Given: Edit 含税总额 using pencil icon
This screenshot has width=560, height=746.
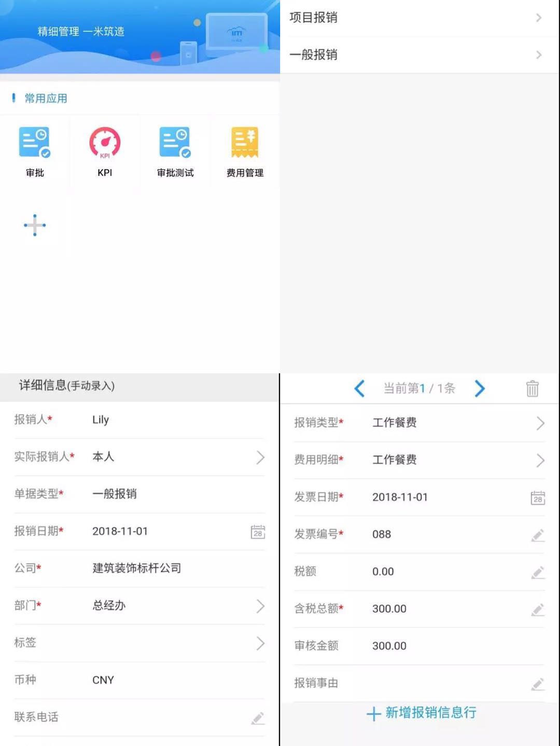Looking at the screenshot, I should coord(538,610).
